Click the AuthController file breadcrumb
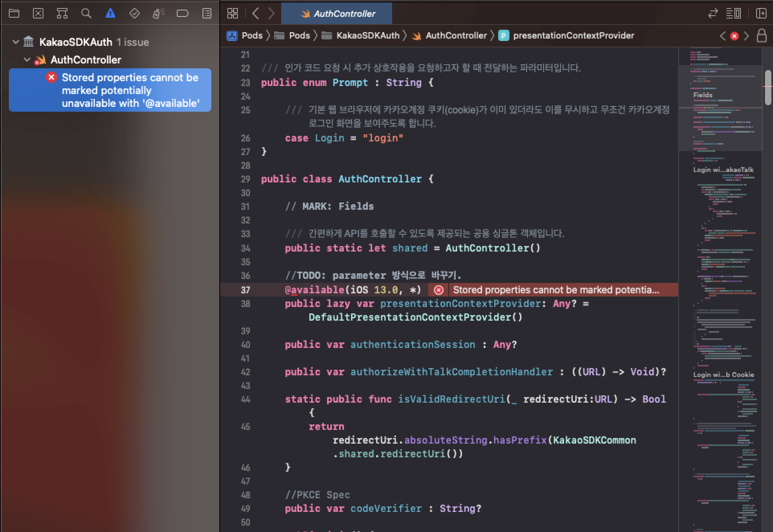Image resolution: width=773 pixels, height=532 pixels. (x=450, y=36)
